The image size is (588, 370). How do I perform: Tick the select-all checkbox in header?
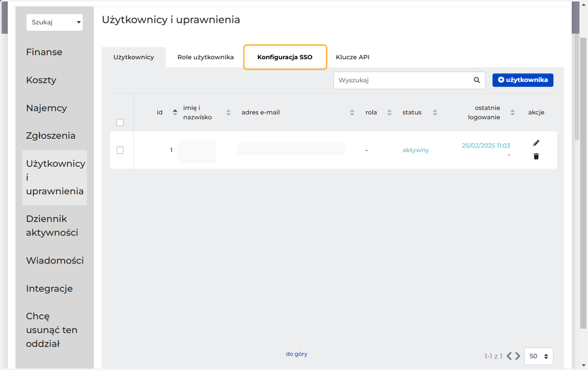click(x=120, y=122)
